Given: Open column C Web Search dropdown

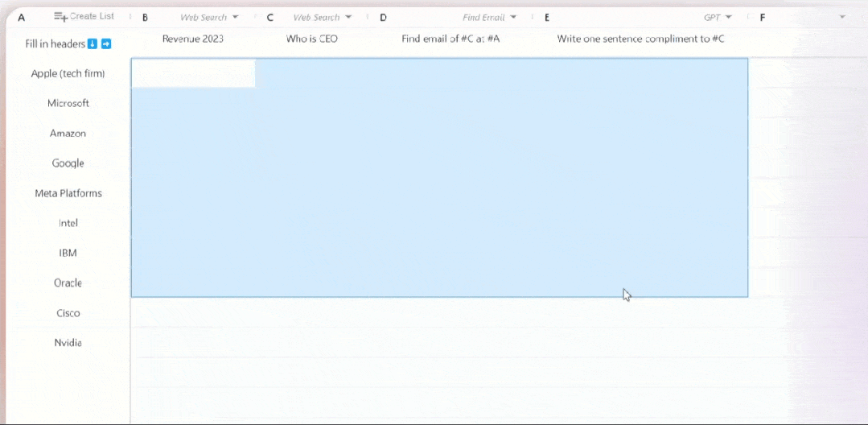Looking at the screenshot, I should coord(322,17).
